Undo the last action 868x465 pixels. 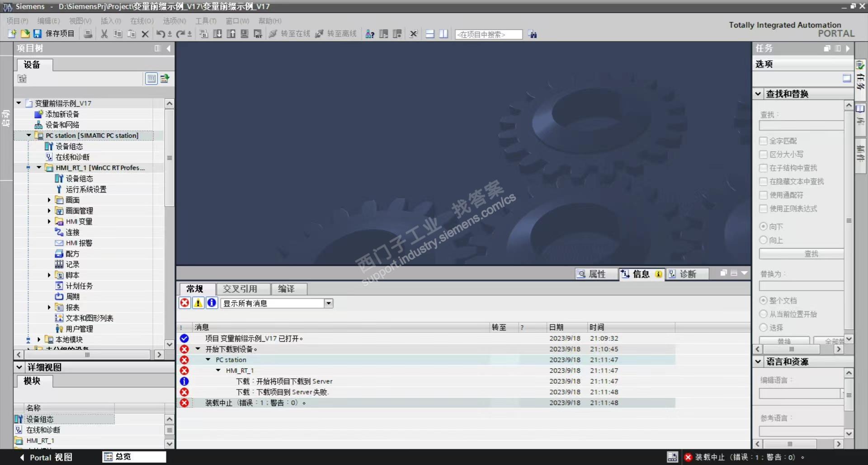click(160, 34)
